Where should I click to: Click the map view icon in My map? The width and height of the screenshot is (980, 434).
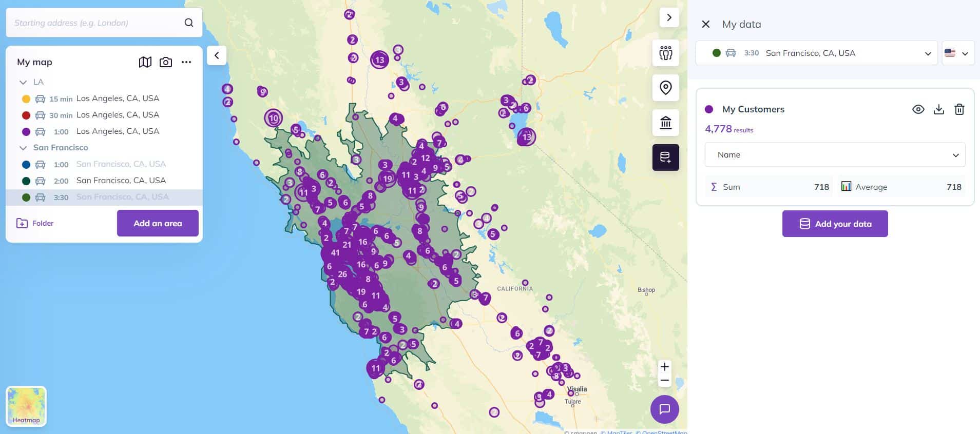point(145,62)
